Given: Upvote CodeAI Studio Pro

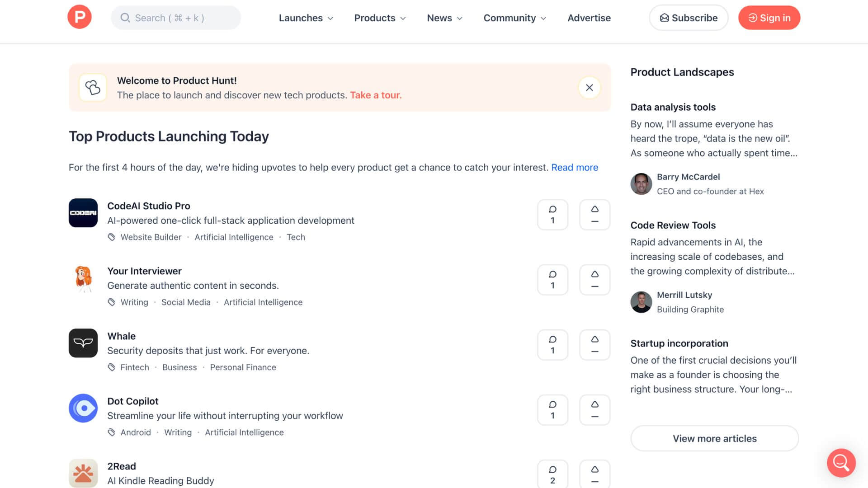Looking at the screenshot, I should (595, 215).
